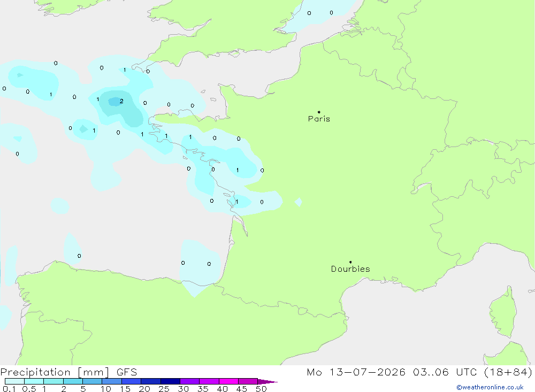
Task: Pick the 35–40 mm legend swatch
Action: coord(209,381)
